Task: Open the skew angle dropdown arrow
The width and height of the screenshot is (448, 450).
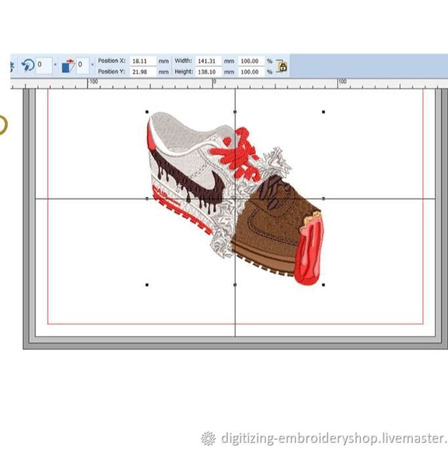Action: (92, 65)
